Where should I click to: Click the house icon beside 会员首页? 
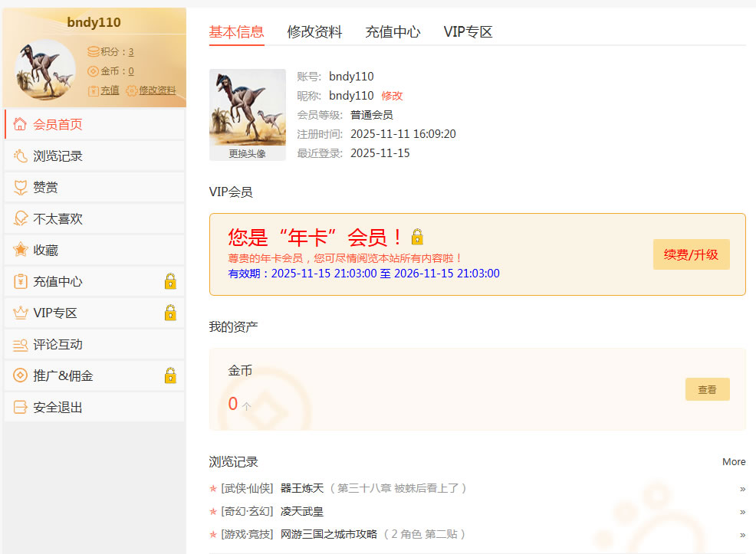point(20,124)
